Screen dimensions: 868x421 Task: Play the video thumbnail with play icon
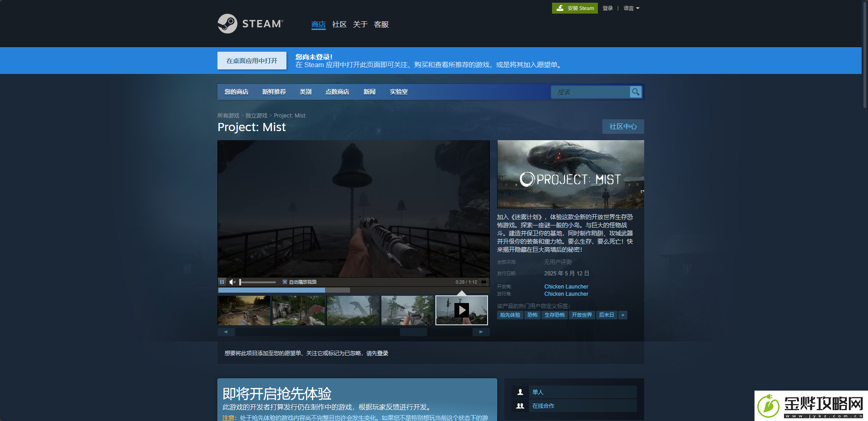coord(462,310)
